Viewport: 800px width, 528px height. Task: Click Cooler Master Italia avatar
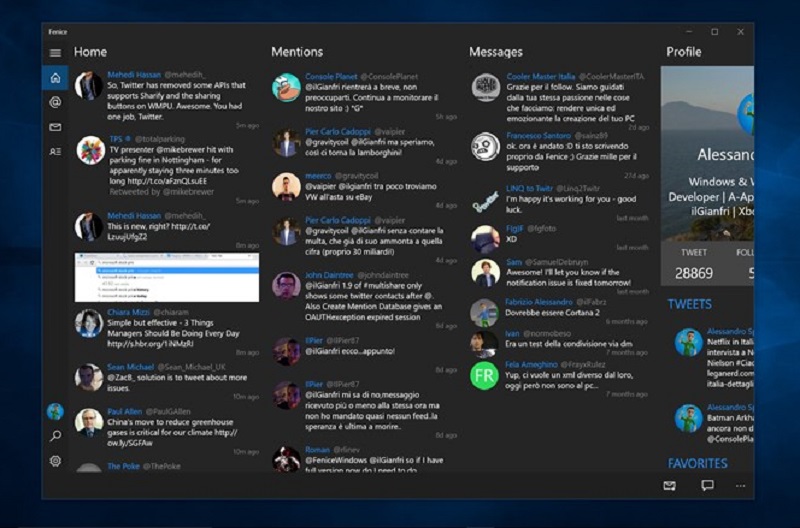485,87
